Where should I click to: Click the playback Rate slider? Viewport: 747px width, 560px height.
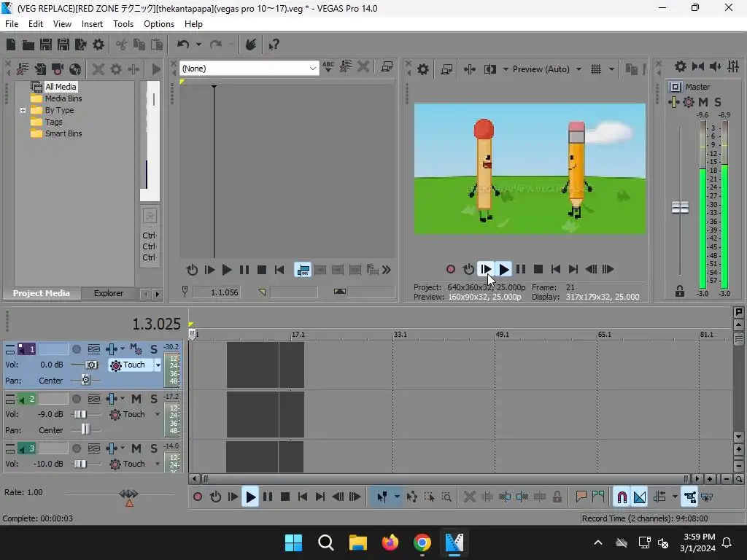(128, 494)
